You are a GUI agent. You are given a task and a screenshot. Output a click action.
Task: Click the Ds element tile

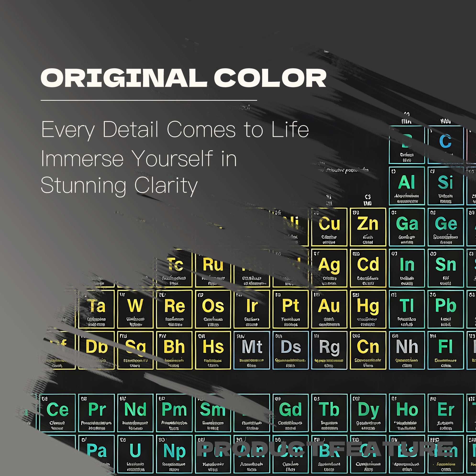tap(290, 350)
